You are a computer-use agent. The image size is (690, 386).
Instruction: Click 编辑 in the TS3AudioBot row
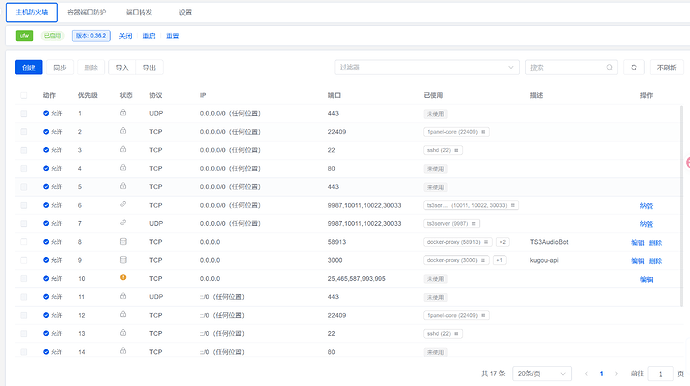point(638,243)
